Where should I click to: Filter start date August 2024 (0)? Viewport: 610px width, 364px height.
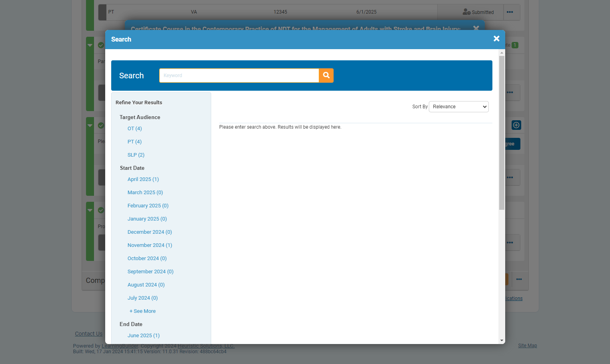click(146, 285)
